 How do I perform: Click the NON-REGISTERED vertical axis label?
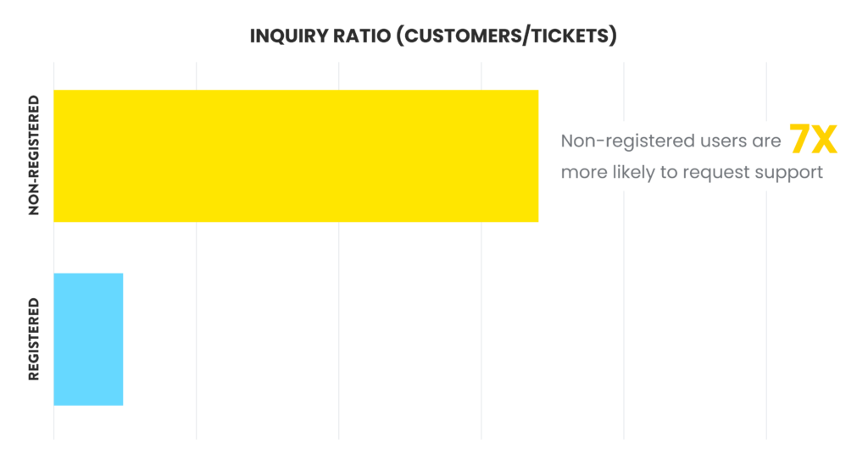pos(34,155)
